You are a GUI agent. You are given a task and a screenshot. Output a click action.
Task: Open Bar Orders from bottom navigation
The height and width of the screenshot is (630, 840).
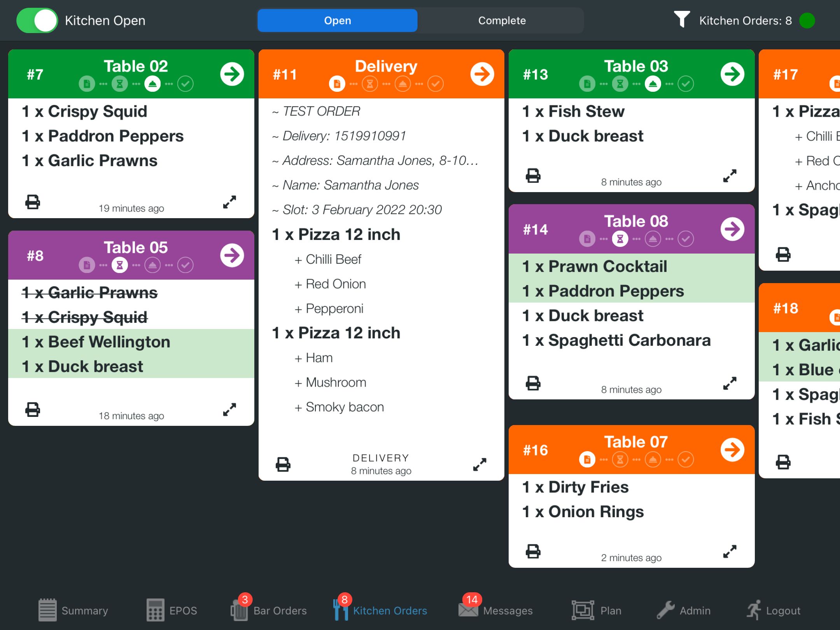(269, 610)
